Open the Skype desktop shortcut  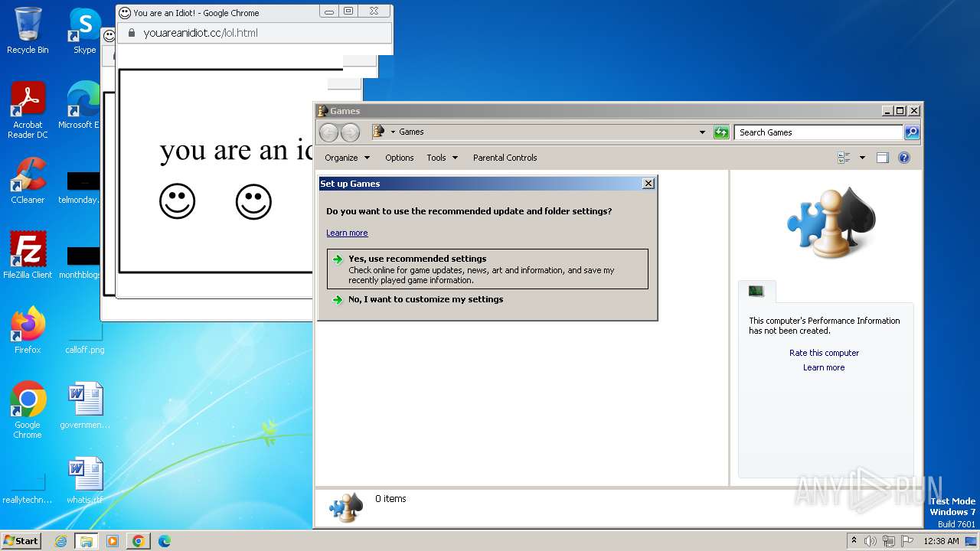(x=84, y=31)
